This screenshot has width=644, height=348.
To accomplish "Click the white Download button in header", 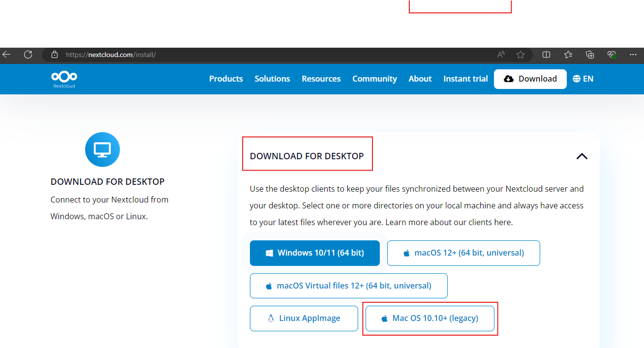I will tap(530, 79).
